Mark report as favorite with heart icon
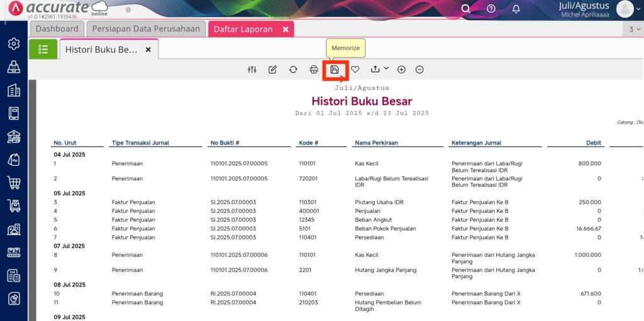The image size is (644, 321). click(355, 70)
